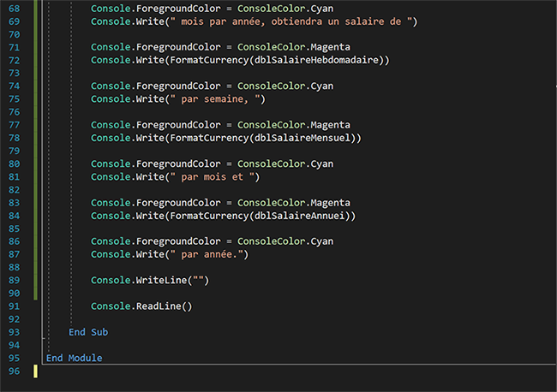Click ConsoleColor.Magenta on line 77
557x392 pixels.
pyautogui.click(x=294, y=125)
